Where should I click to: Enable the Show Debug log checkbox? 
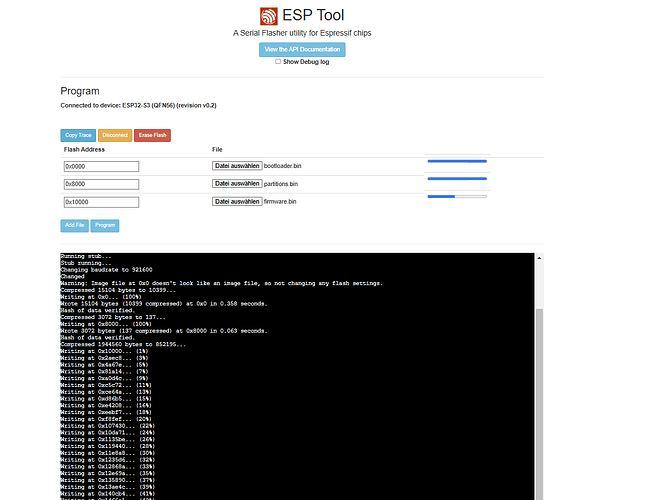point(278,61)
